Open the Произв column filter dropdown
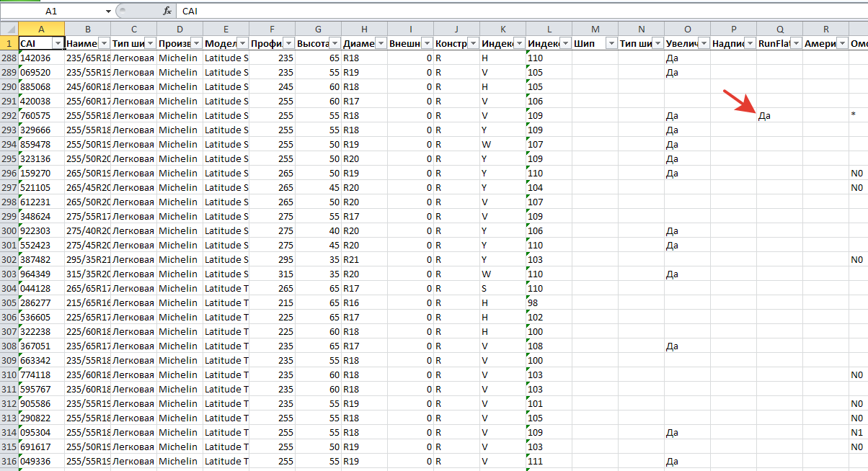 pos(195,43)
